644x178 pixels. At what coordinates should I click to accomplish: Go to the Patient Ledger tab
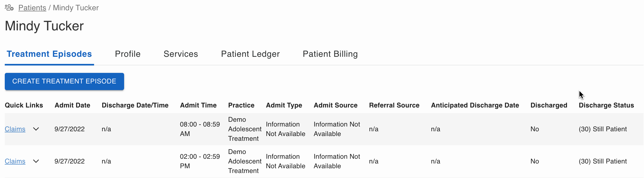click(250, 54)
